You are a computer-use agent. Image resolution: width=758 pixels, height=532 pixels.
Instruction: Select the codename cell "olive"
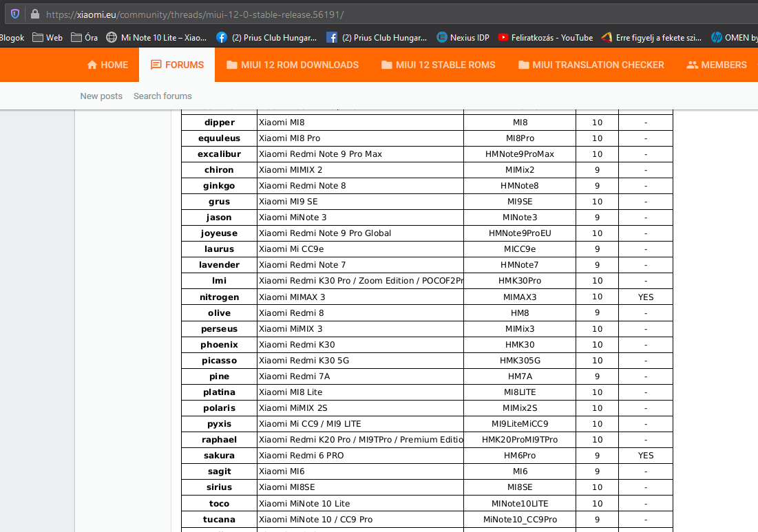point(220,312)
